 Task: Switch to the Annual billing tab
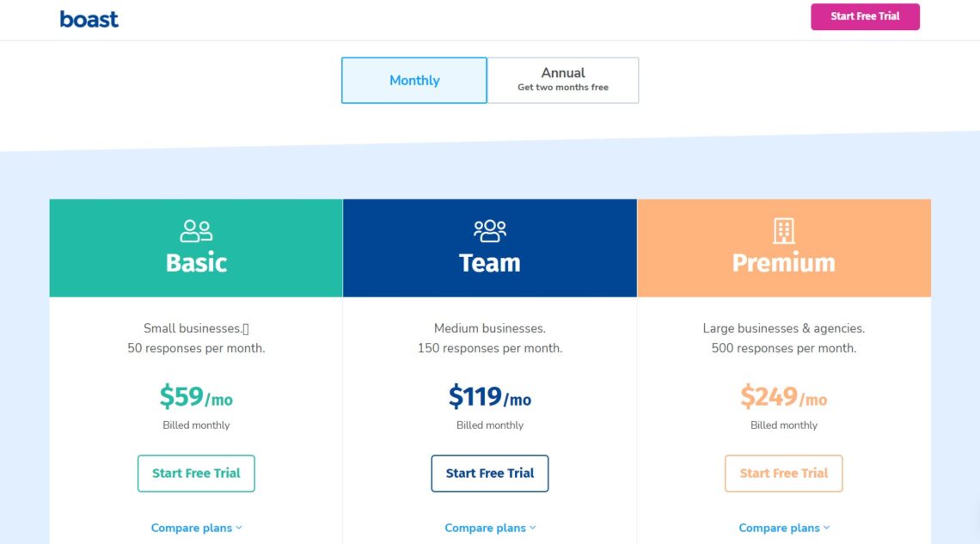562,79
